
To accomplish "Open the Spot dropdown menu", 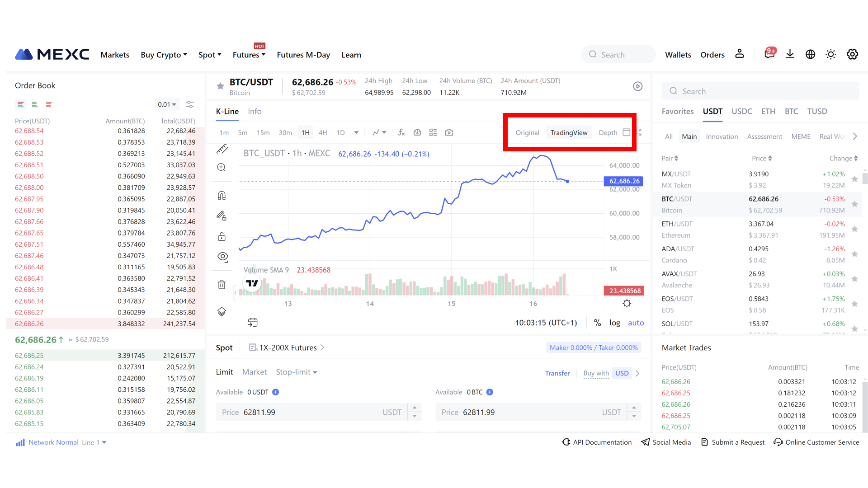I will (210, 55).
